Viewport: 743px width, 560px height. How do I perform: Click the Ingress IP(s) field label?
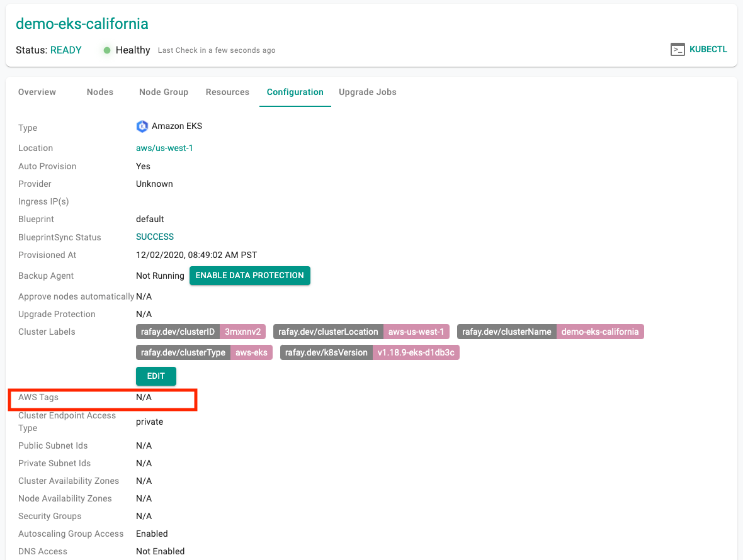pyautogui.click(x=43, y=201)
